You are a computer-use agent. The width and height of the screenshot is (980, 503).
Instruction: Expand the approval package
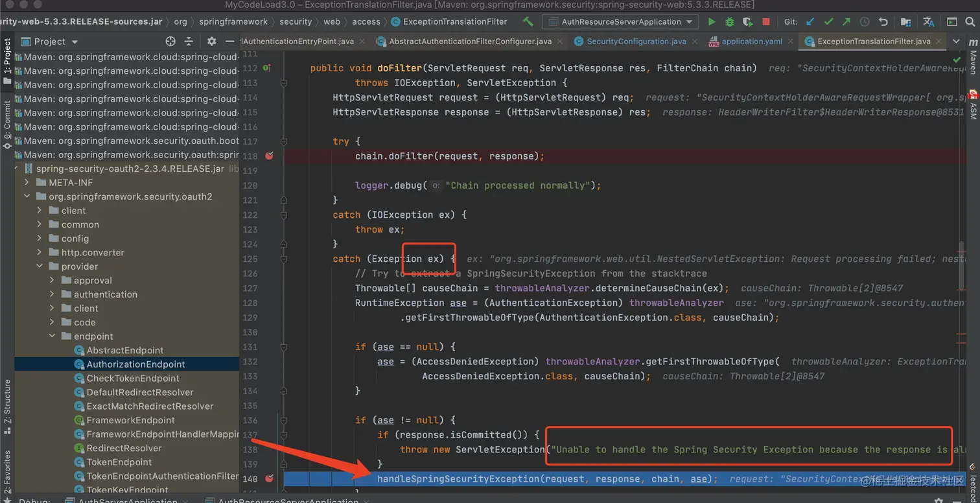[x=52, y=281]
